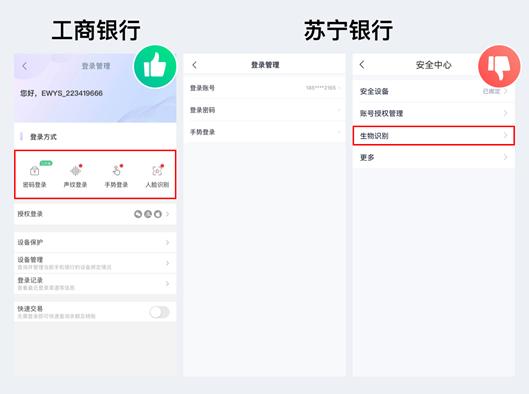Open 设备保护 in ICBC screen
The width and height of the screenshot is (529, 394).
[95, 242]
